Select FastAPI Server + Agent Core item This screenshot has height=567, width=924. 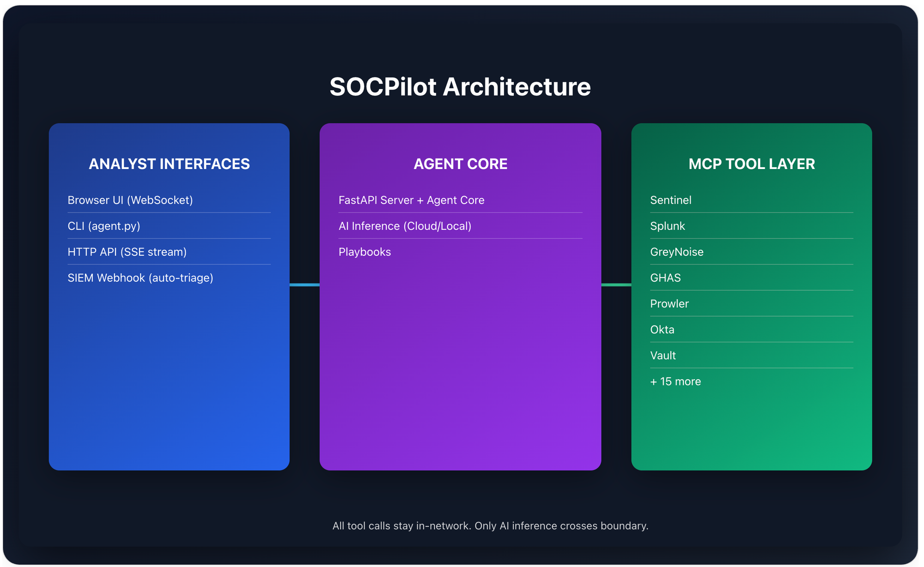[411, 200]
